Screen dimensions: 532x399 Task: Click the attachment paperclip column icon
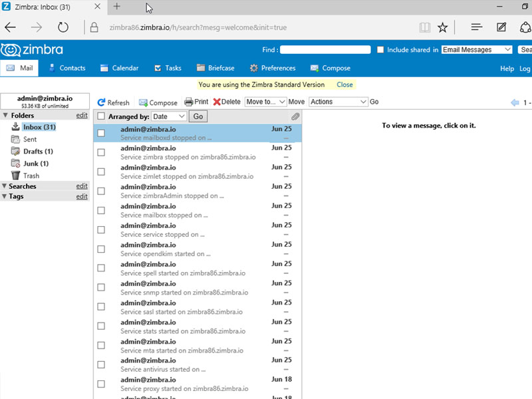(295, 117)
